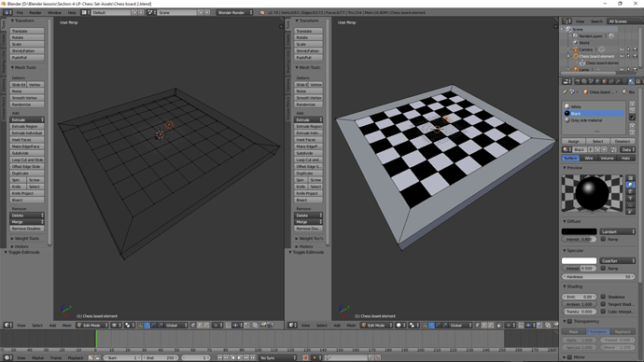
Task: Click the Info header editor type icon
Action: [x=7, y=12]
